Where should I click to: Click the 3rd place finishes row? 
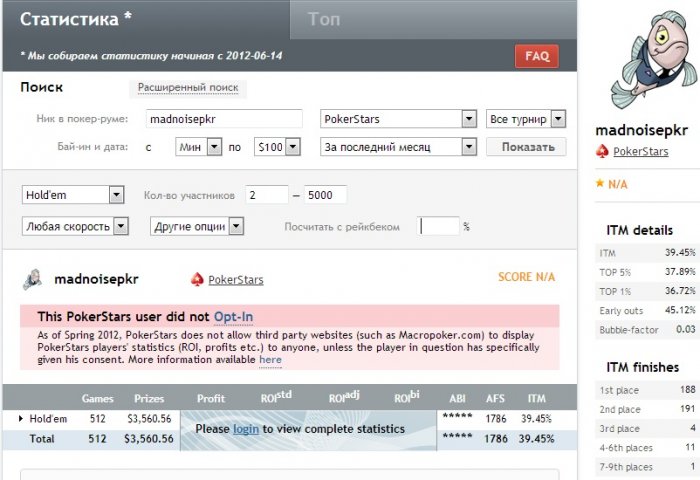pos(647,428)
